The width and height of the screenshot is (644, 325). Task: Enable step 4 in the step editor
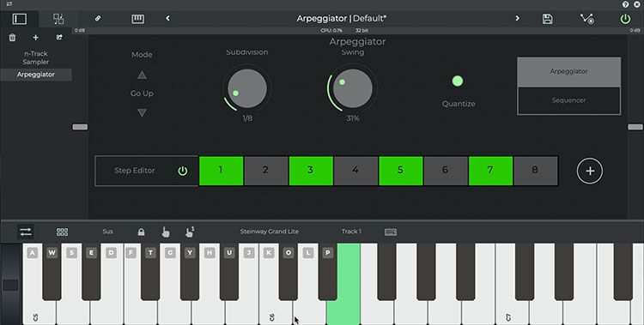click(x=355, y=171)
